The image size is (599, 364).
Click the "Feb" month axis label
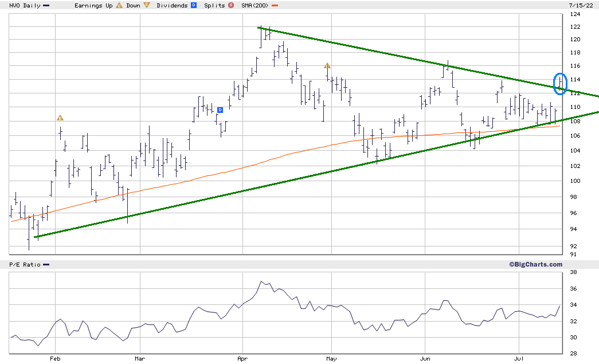coord(56,358)
